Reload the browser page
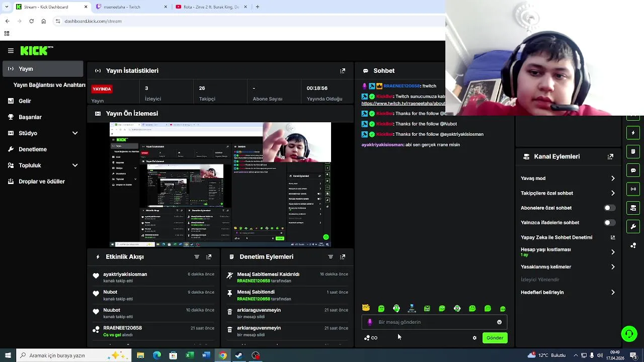The image size is (644, 362). point(31,21)
